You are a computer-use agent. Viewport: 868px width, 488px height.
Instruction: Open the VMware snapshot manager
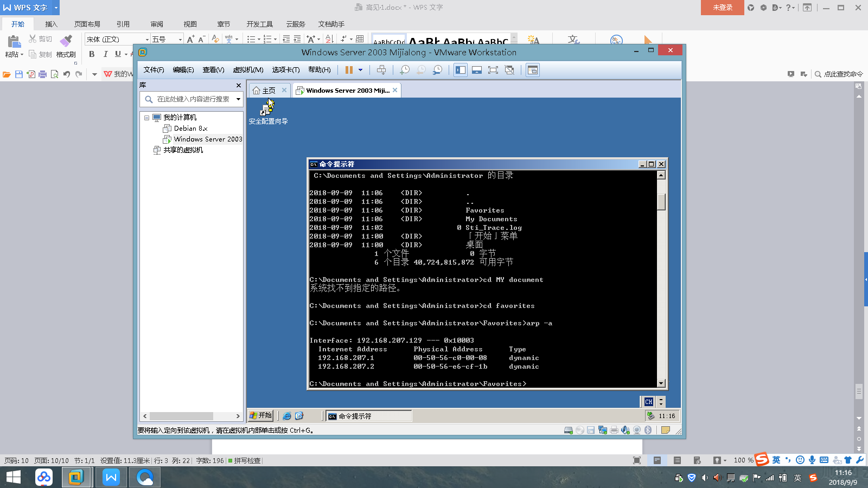click(437, 70)
